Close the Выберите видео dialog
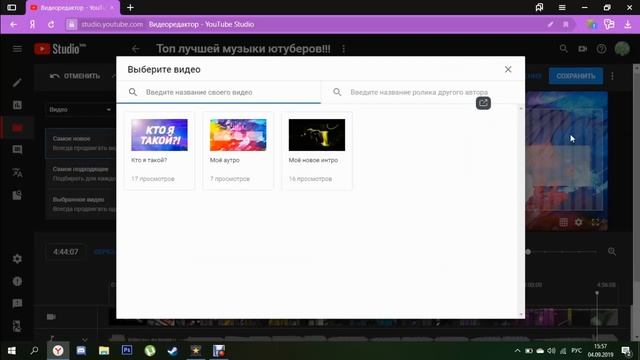The height and width of the screenshot is (360, 640). tap(508, 69)
